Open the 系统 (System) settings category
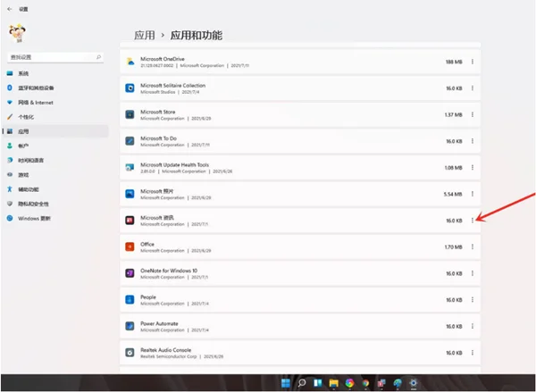This screenshot has height=392, width=536. (23, 73)
